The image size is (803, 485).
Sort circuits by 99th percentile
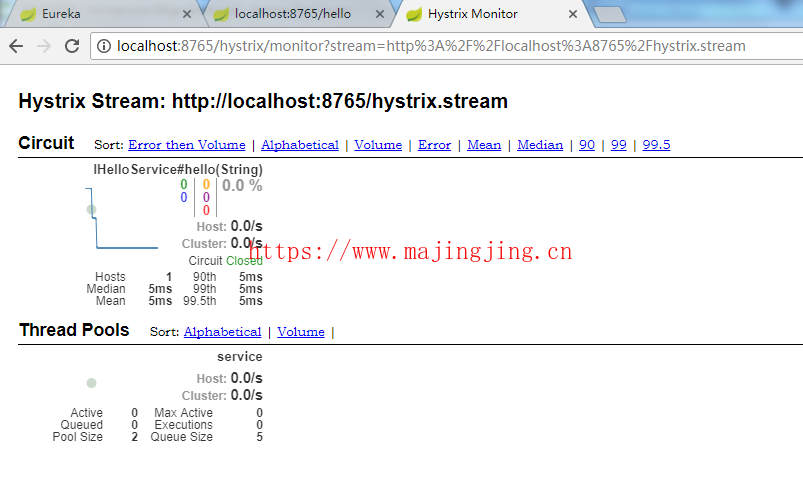tap(619, 145)
